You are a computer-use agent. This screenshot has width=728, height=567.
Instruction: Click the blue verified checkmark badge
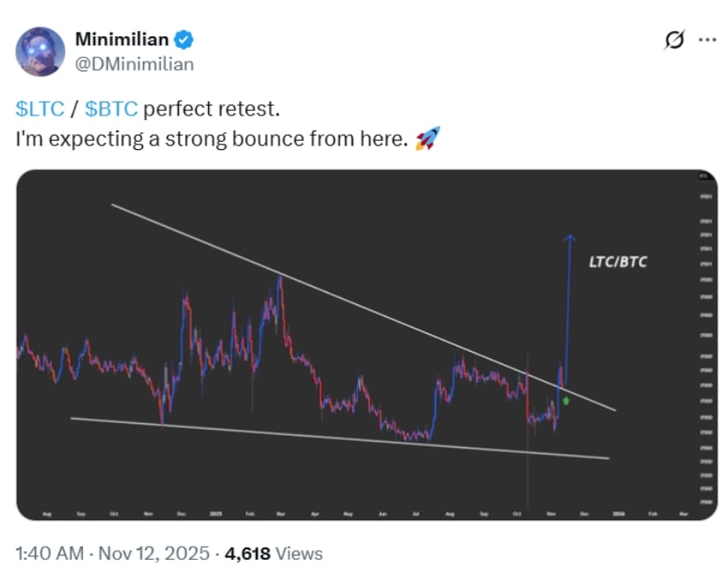coord(184,40)
